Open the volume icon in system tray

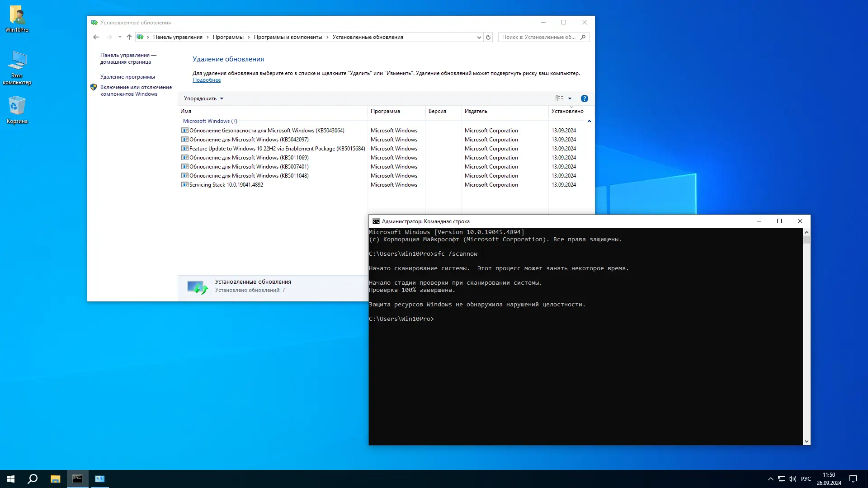point(793,479)
